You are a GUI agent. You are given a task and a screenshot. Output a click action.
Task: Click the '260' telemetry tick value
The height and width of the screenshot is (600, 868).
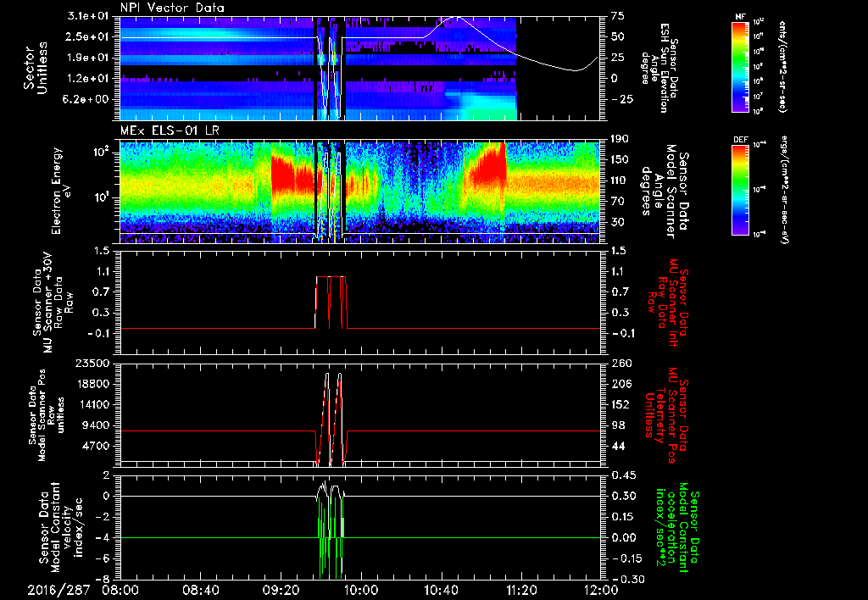[620, 364]
